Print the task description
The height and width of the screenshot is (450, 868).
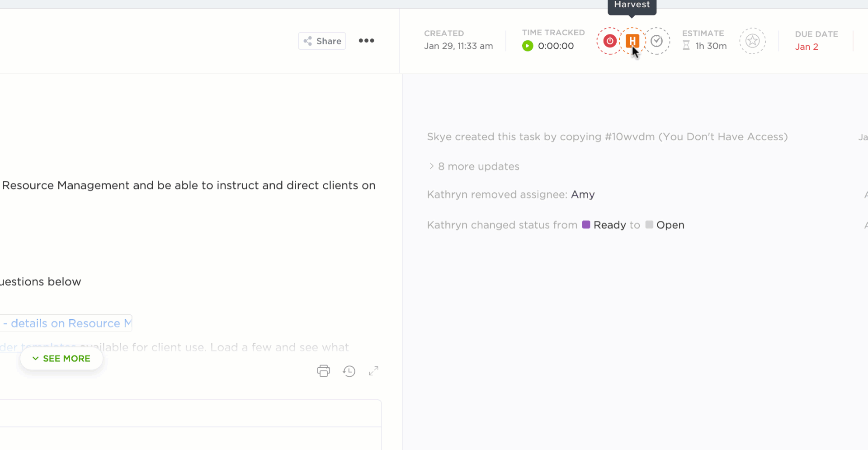(324, 371)
